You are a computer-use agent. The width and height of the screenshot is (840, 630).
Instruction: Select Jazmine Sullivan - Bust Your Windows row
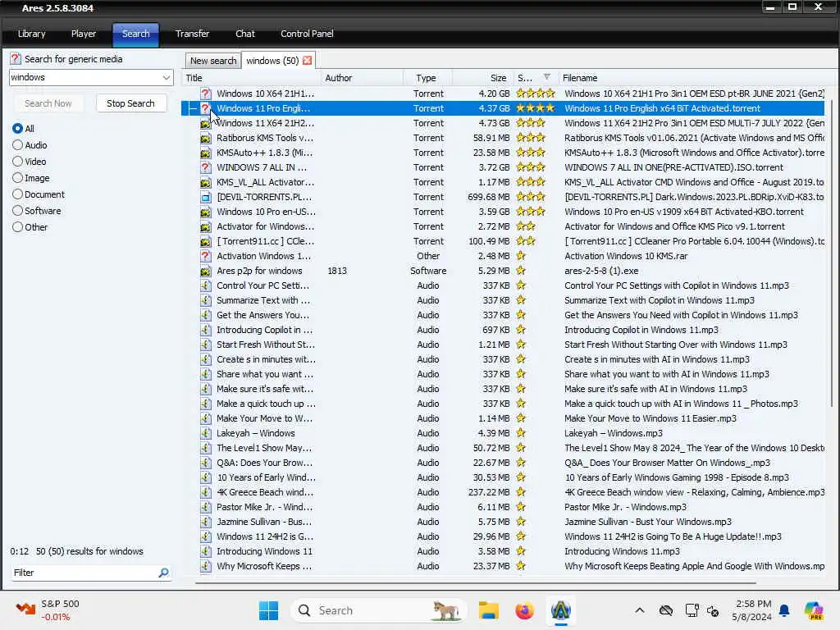pos(504,522)
